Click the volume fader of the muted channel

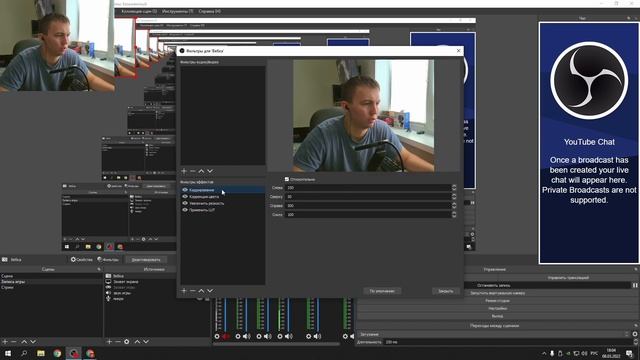pos(225,314)
